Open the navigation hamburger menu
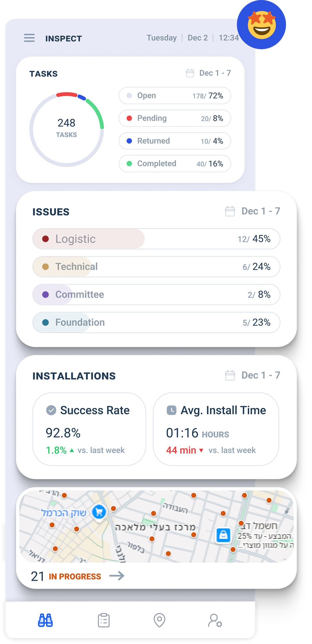This screenshot has width=312, height=644. (x=29, y=38)
